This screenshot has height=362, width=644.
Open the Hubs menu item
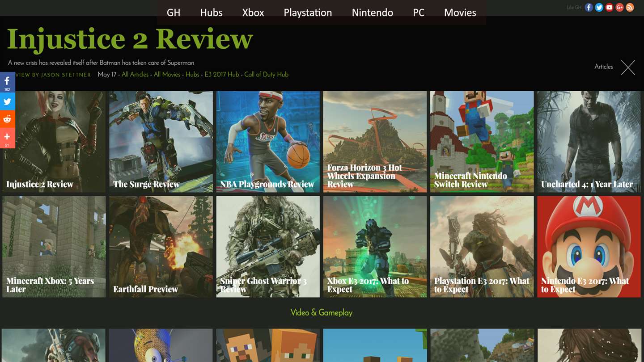(x=212, y=13)
